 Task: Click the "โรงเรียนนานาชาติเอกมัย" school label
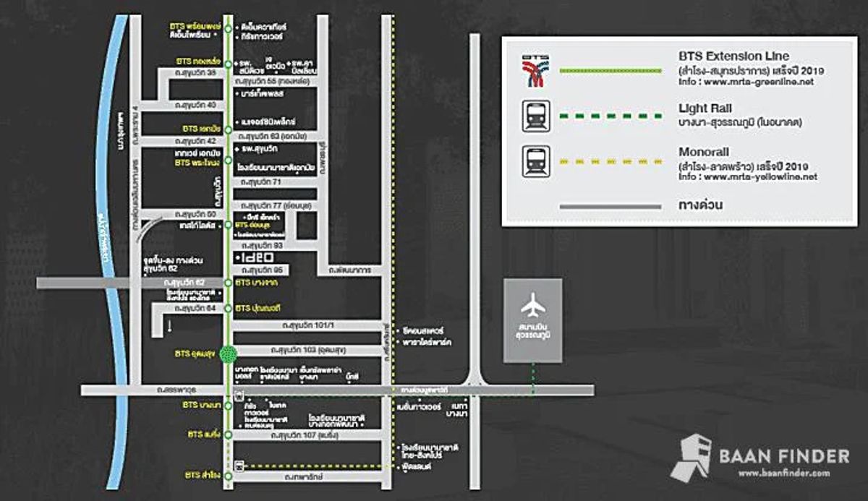tap(276, 166)
